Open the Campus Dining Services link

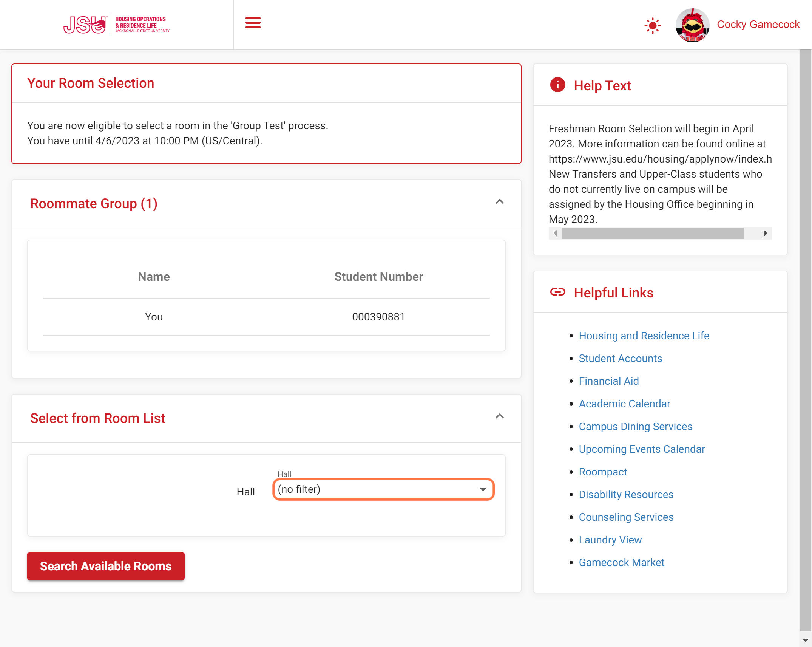pyautogui.click(x=635, y=426)
